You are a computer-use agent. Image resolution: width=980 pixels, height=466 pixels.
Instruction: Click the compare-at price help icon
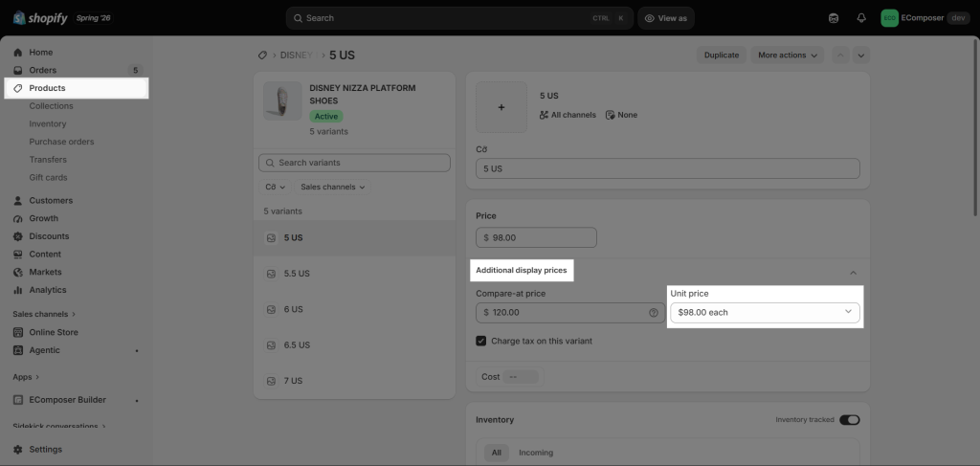[654, 312]
